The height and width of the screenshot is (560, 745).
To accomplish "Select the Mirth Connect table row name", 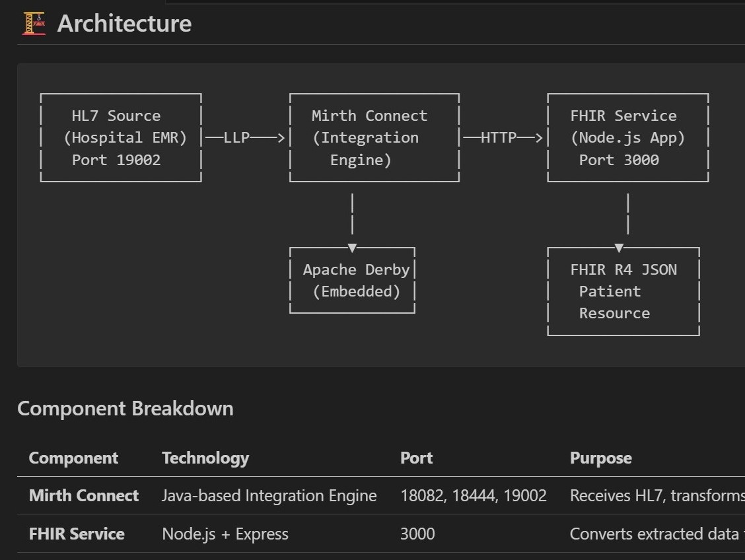I will click(84, 495).
